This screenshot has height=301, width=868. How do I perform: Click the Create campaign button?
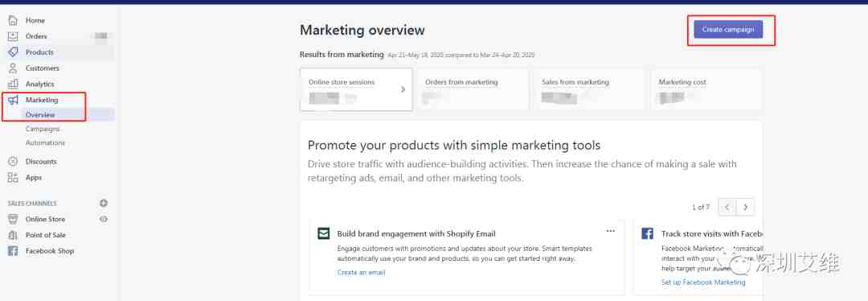click(x=728, y=30)
